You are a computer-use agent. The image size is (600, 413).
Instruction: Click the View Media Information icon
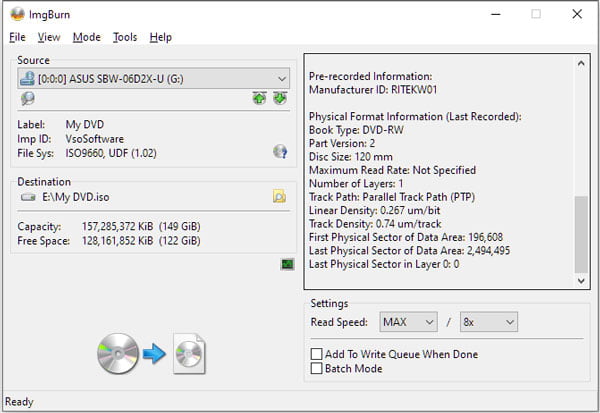point(28,98)
